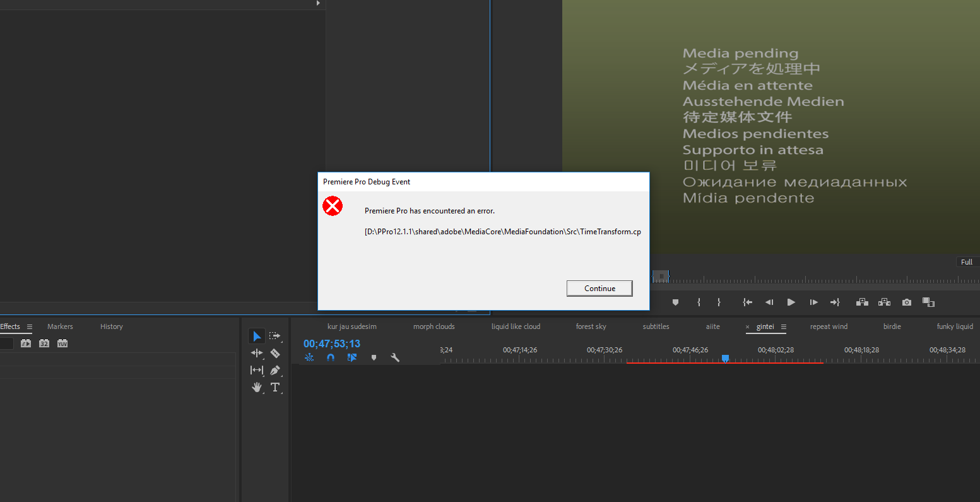The width and height of the screenshot is (980, 502).
Task: Click the blue playhead on timeline ruler
Action: click(x=725, y=358)
